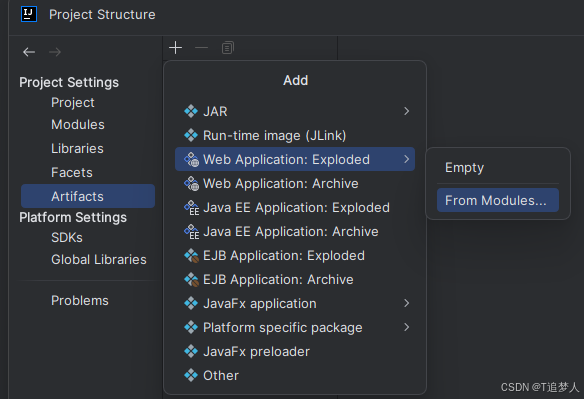Viewport: 584px width, 399px height.
Task: Click the Add popup title
Action: [295, 80]
